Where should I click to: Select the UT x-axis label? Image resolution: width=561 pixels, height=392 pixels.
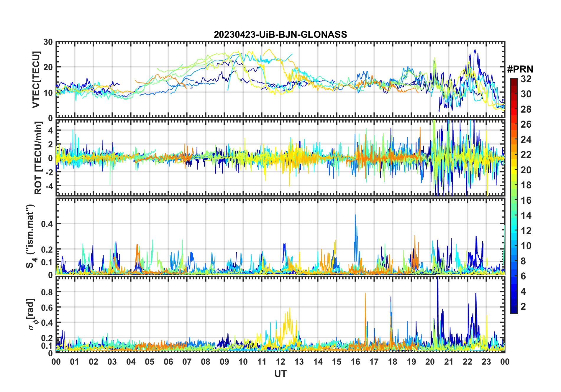click(x=280, y=374)
